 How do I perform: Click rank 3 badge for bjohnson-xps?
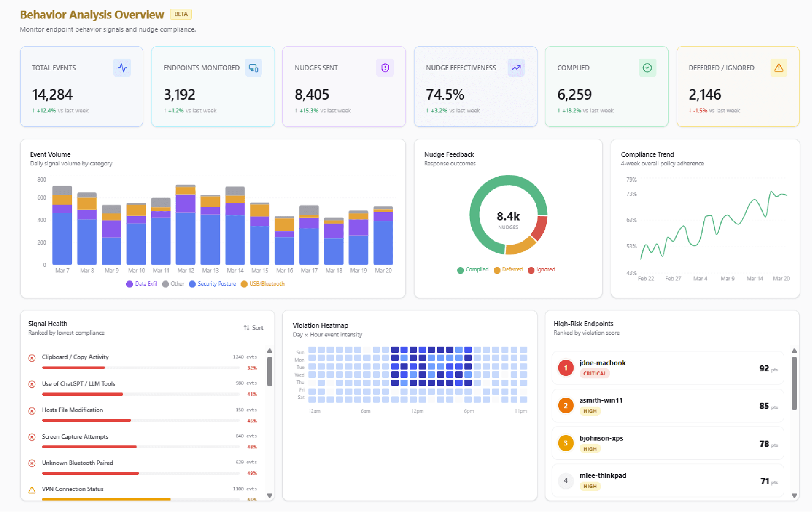pyautogui.click(x=566, y=443)
